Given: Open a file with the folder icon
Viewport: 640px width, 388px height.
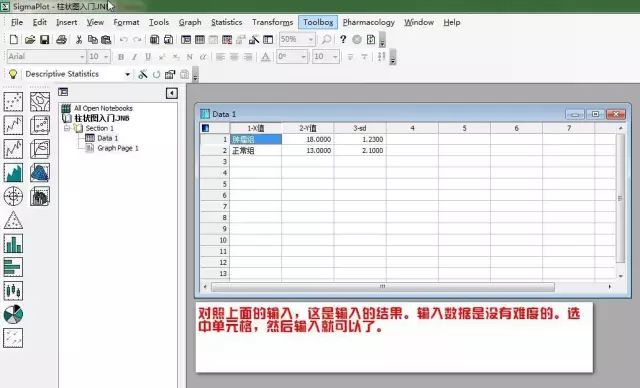Looking at the screenshot, I should (29, 40).
